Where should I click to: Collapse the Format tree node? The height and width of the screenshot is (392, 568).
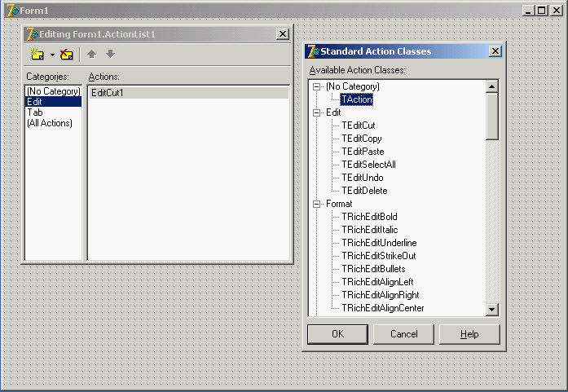tap(316, 204)
